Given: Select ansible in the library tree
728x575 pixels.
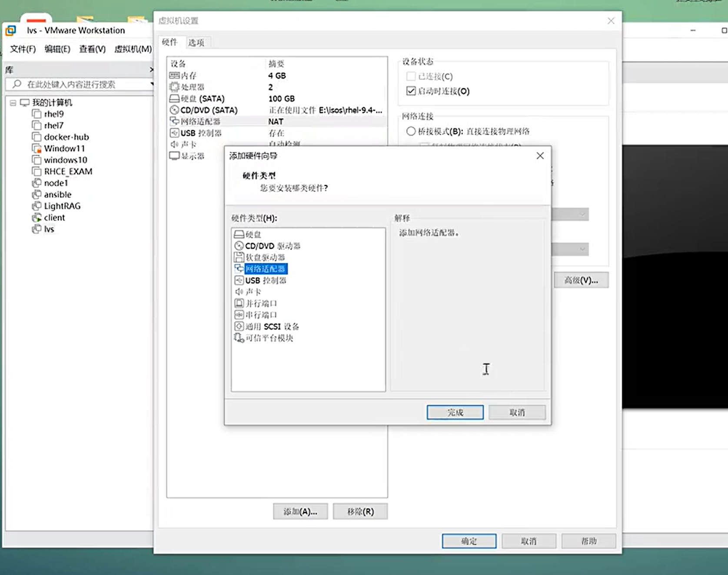Looking at the screenshot, I should (58, 195).
